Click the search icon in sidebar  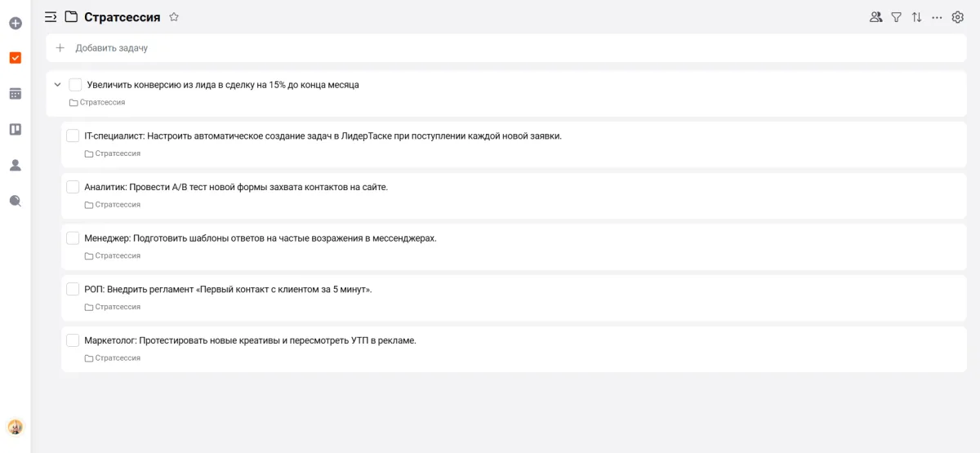16,201
